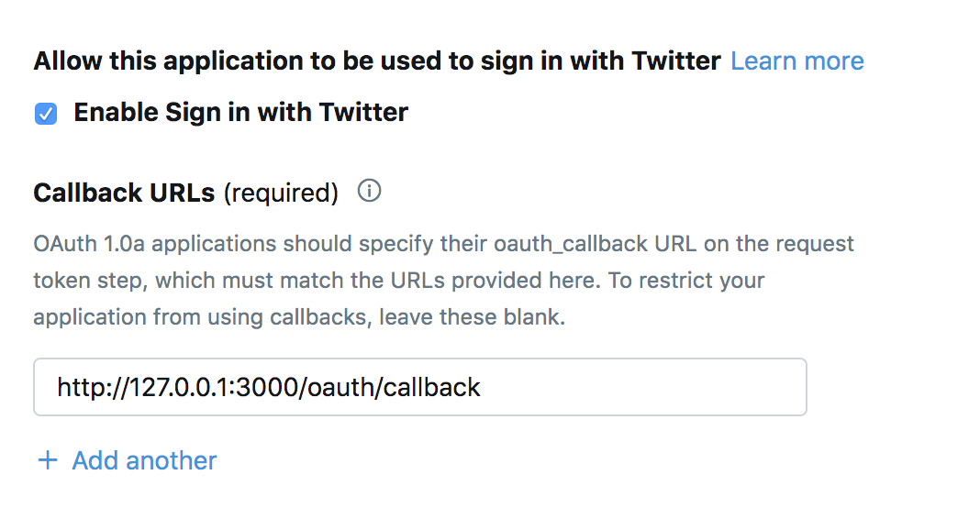Place cursor after oauth/callback in URL field
The height and width of the screenshot is (519, 980).
482,387
